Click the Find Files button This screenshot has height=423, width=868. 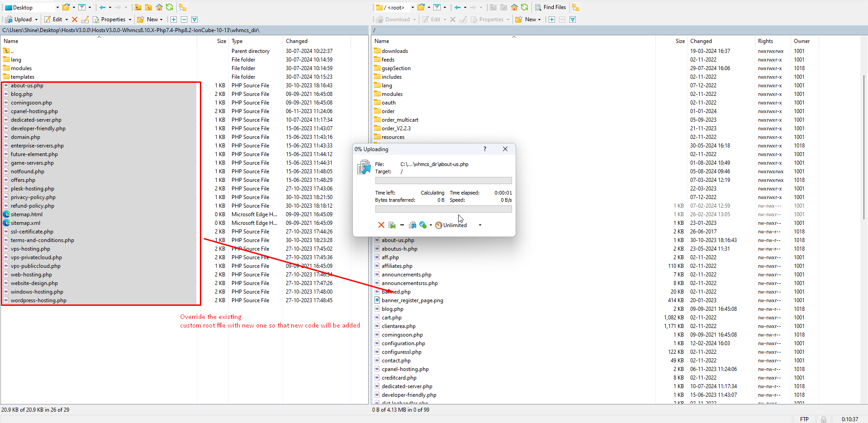click(x=550, y=7)
